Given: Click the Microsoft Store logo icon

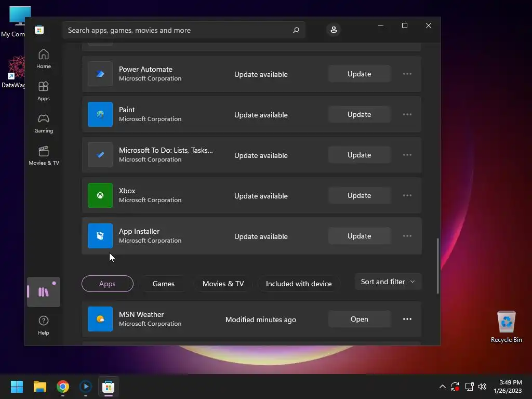Looking at the screenshot, I should coord(39,30).
